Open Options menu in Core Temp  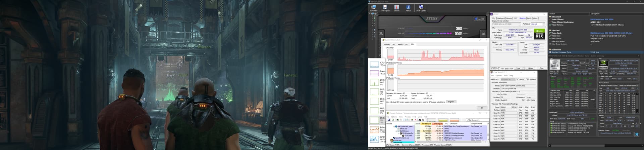[x=499, y=76]
